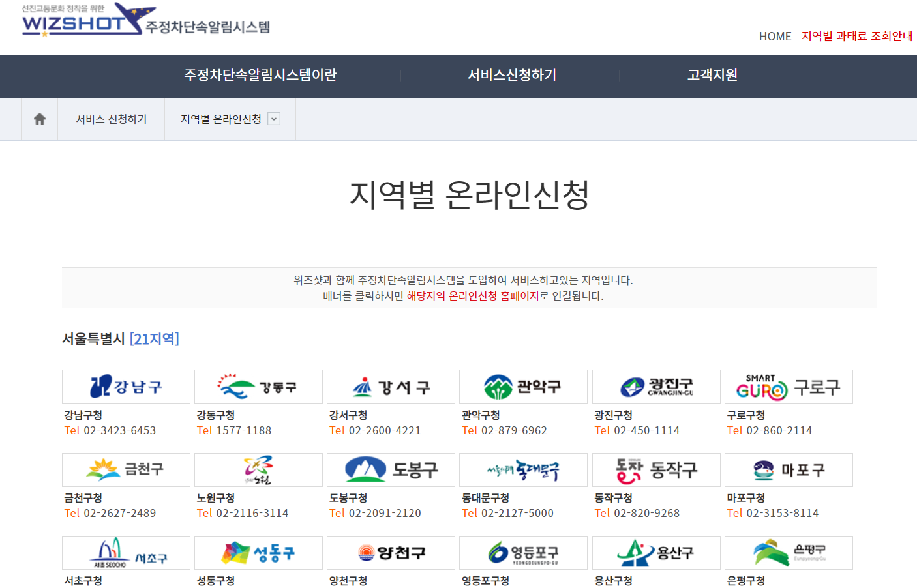Open 고객지원 main menu
The width and height of the screenshot is (917, 588).
coord(712,75)
